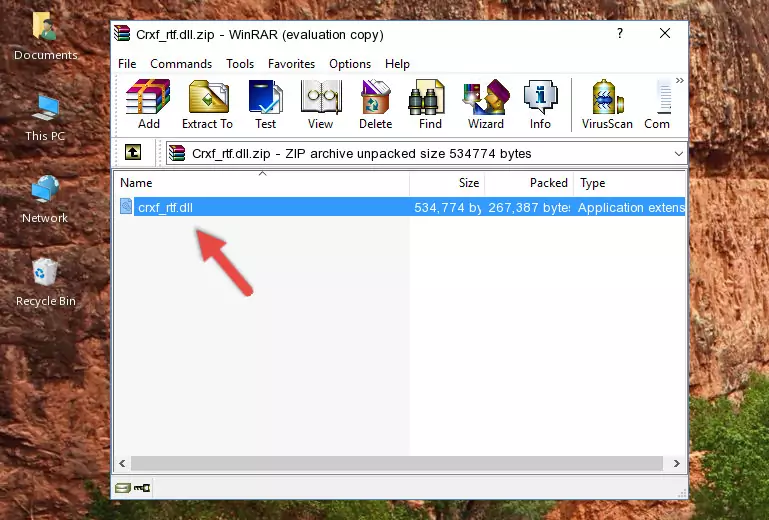Select the crxf_rtf.dll file name
The width and height of the screenshot is (769, 520).
click(x=165, y=208)
